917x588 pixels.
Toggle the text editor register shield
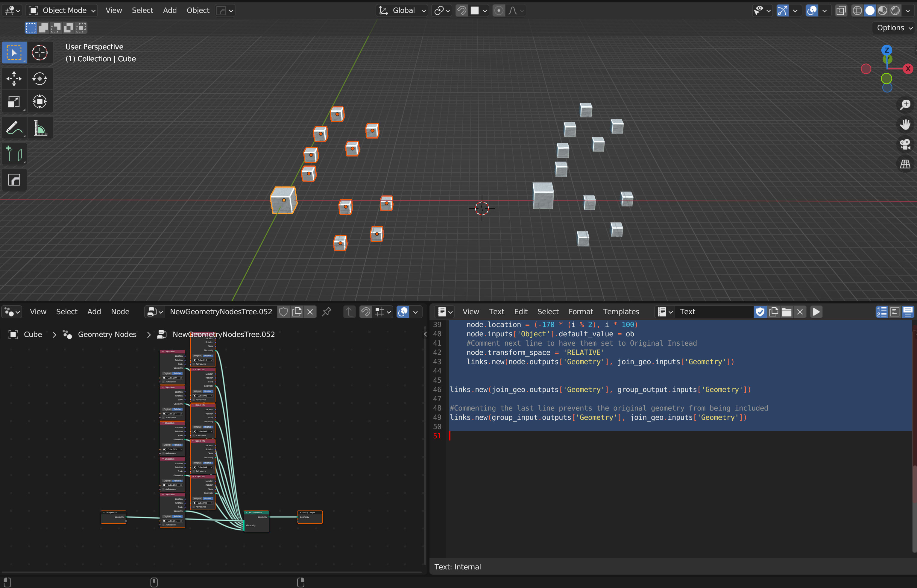pyautogui.click(x=760, y=312)
